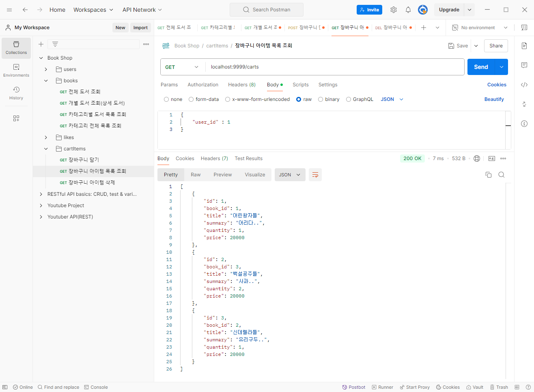Click the Search Postman box
Screen dimensions: 534x392
[x=267, y=10]
